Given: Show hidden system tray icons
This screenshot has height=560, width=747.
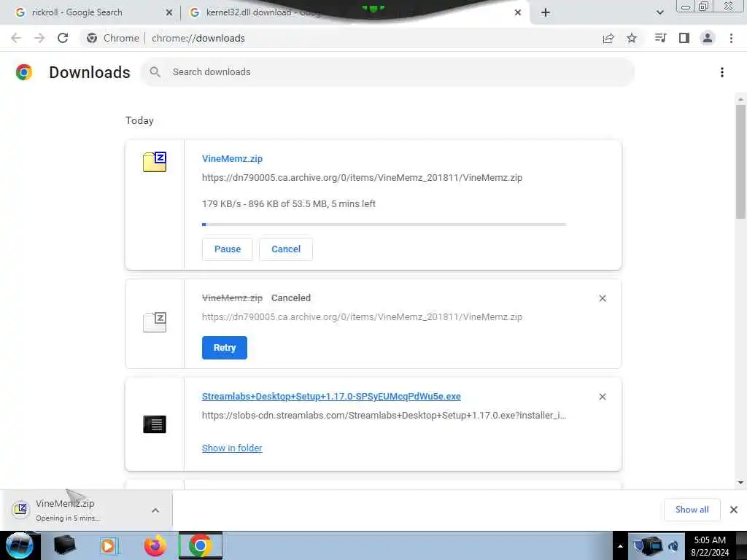Looking at the screenshot, I should pyautogui.click(x=620, y=546).
